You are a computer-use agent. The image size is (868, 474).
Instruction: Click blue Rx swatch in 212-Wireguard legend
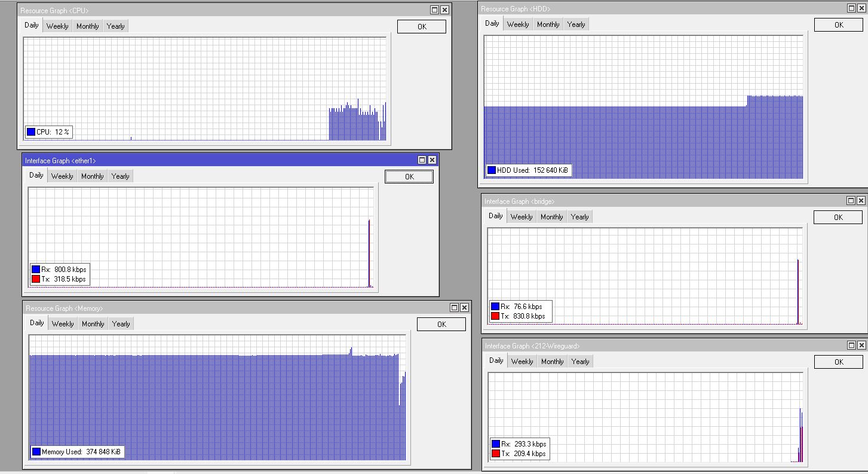pos(495,444)
